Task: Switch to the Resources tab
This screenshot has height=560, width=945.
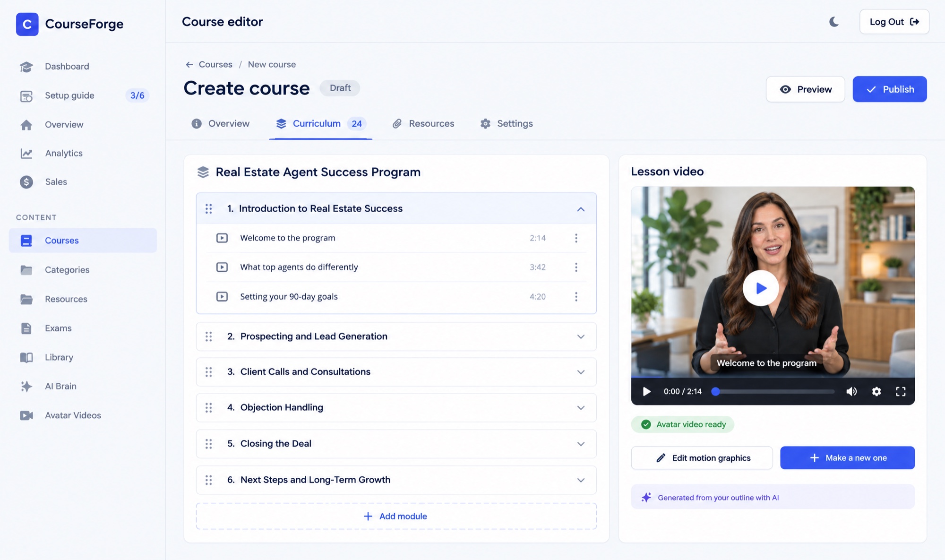Action: (423, 124)
